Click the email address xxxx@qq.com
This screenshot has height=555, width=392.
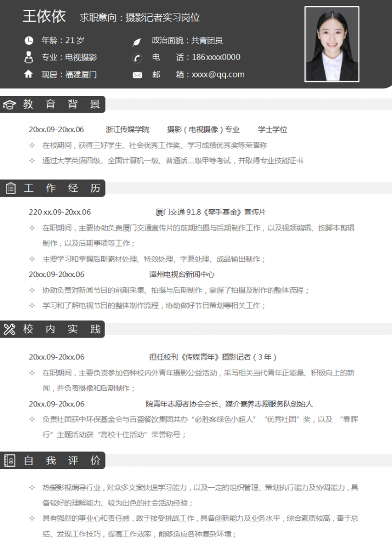click(218, 74)
